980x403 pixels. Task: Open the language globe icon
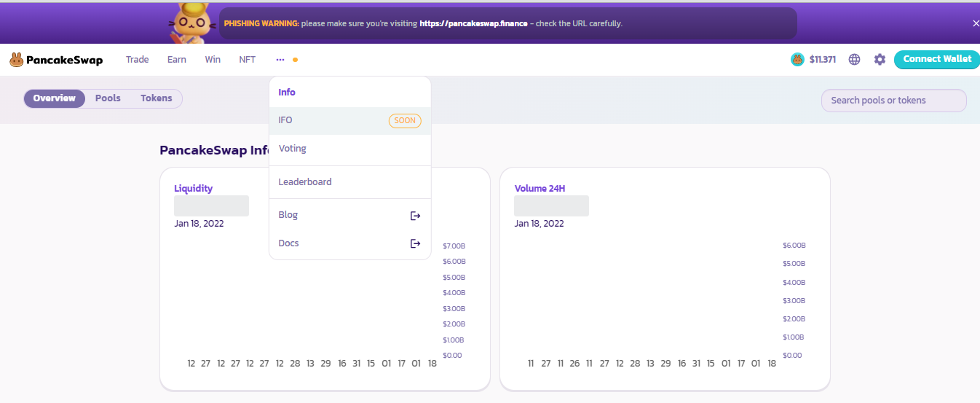click(855, 60)
